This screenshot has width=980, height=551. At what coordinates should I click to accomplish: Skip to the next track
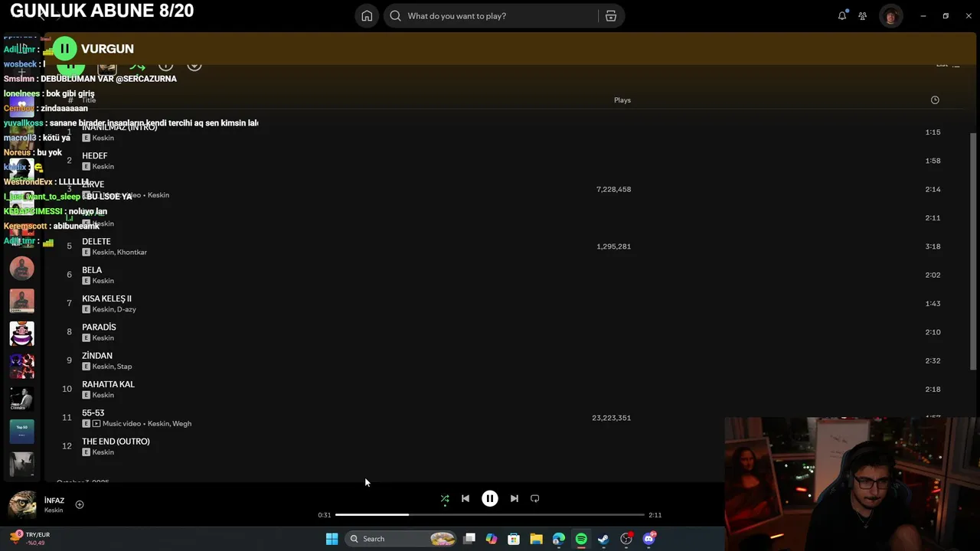[x=514, y=499]
